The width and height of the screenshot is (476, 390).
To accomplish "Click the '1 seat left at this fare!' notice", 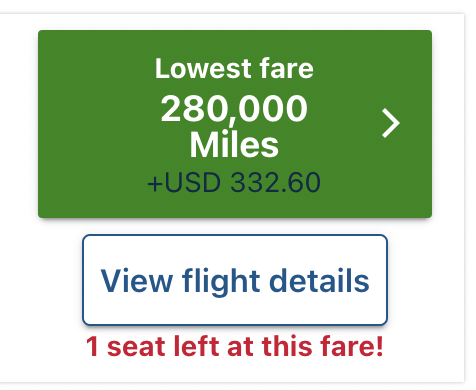I will point(235,346).
